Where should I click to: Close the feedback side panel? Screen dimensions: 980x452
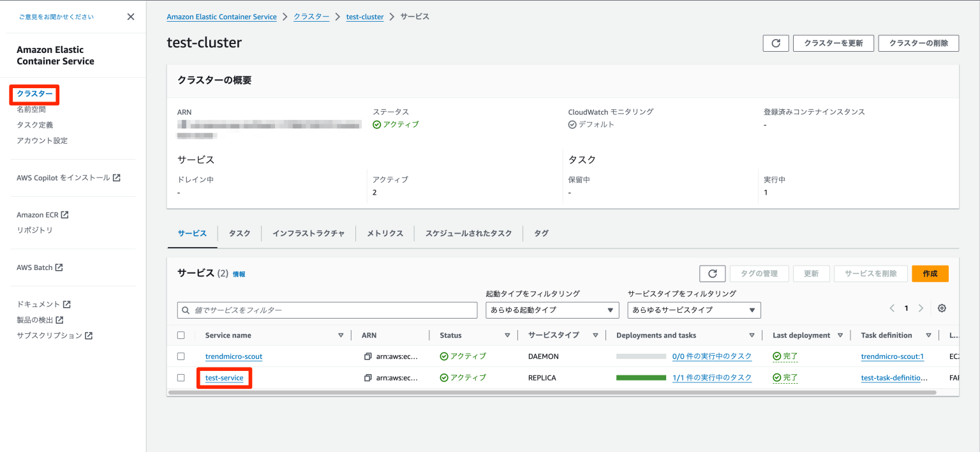coord(131,17)
